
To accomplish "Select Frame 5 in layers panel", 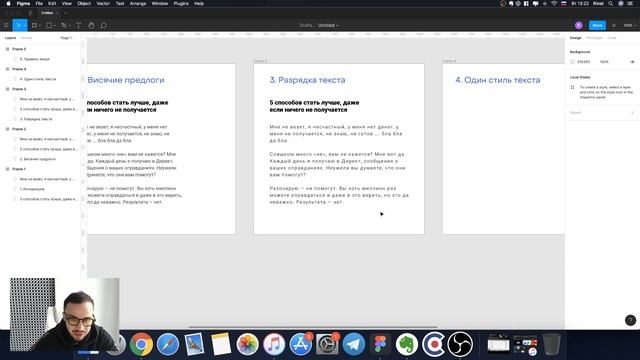I will 19,49.
